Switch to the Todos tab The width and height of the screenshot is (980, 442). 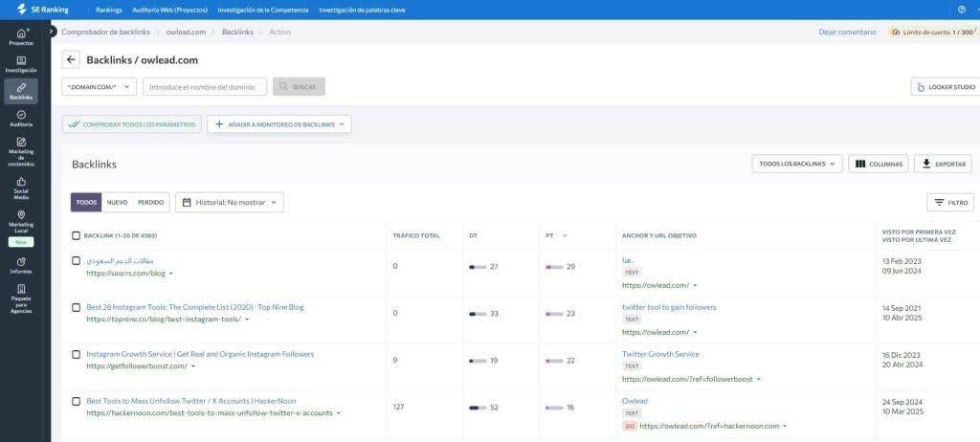tap(86, 203)
